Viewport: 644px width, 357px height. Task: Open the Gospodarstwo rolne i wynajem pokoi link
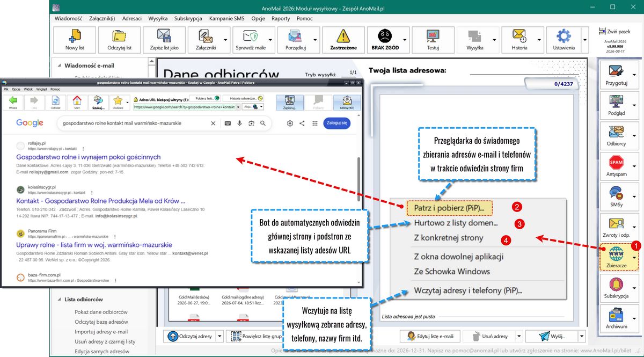point(89,157)
